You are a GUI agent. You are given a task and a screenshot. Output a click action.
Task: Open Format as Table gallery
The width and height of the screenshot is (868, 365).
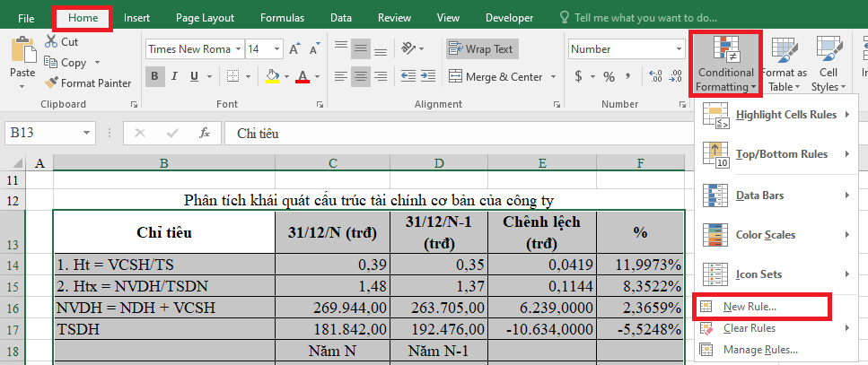(784, 65)
